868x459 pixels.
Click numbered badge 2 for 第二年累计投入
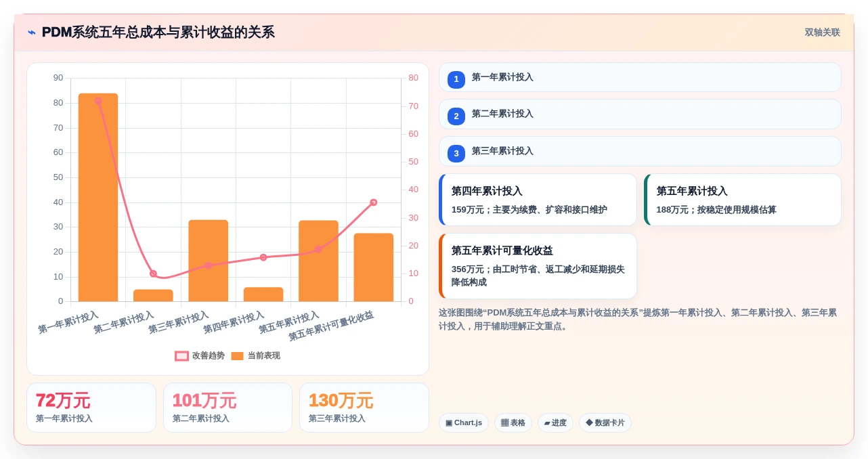456,116
